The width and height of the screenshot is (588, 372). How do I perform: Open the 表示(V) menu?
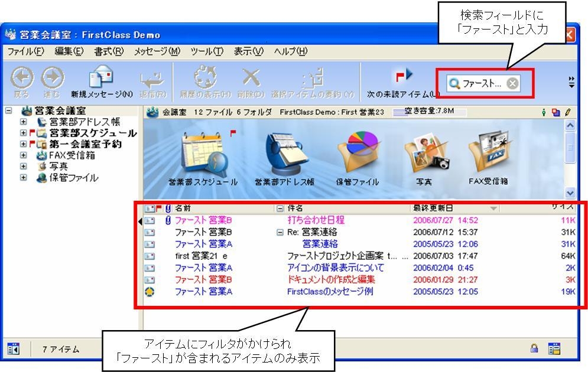coord(249,51)
